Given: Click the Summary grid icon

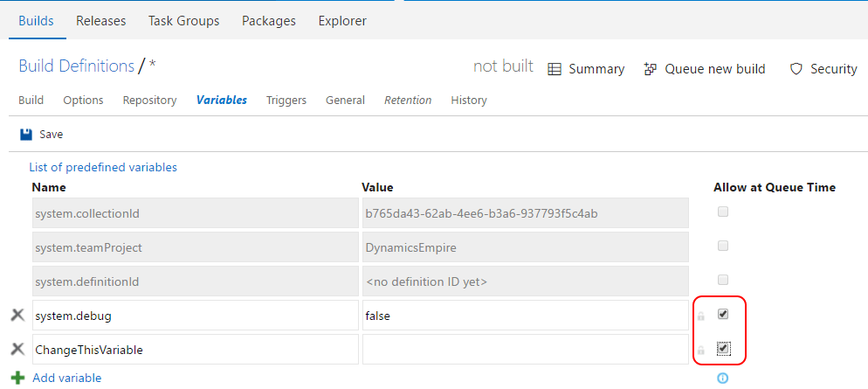Looking at the screenshot, I should coord(555,69).
